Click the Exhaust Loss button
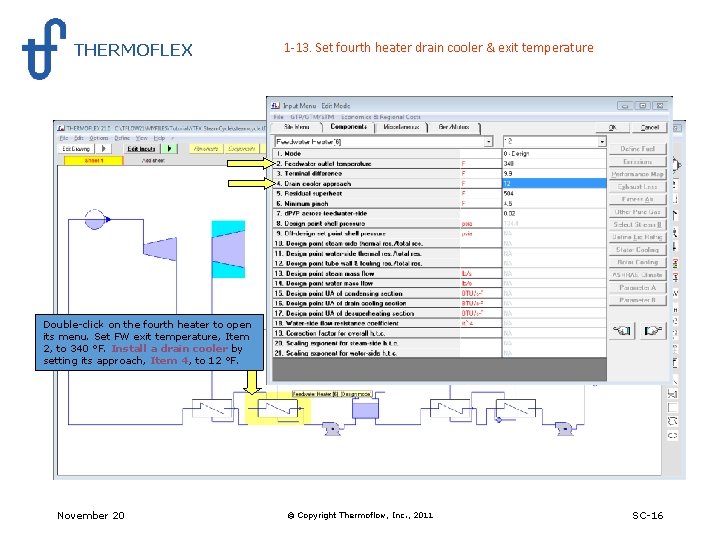 tap(638, 186)
